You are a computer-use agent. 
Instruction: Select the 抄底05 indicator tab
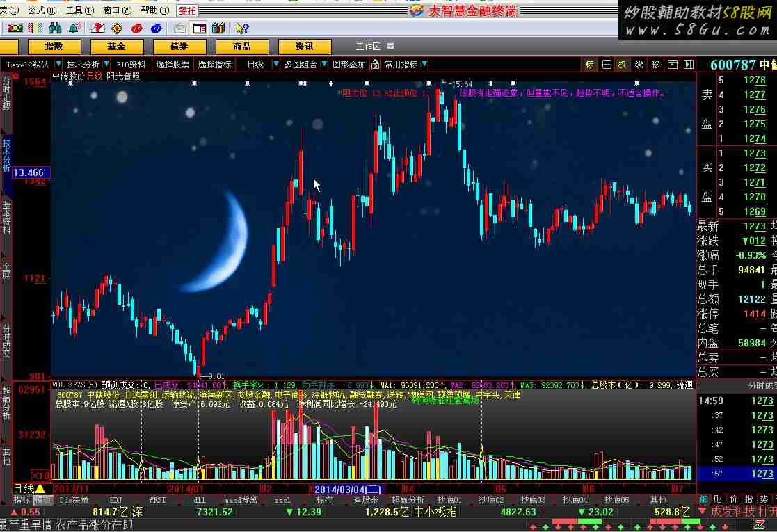pyautogui.click(x=616, y=500)
